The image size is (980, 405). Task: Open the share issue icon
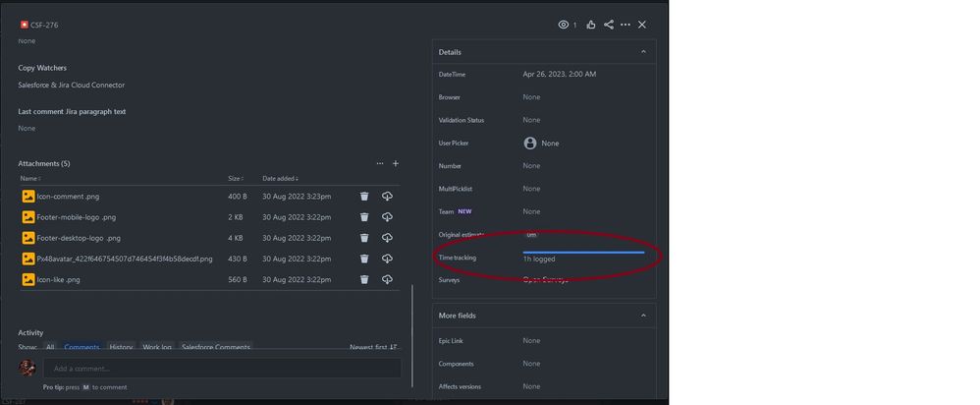point(608,25)
